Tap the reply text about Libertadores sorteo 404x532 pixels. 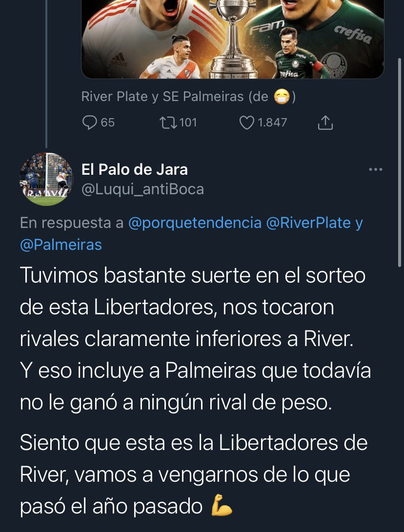(195, 339)
